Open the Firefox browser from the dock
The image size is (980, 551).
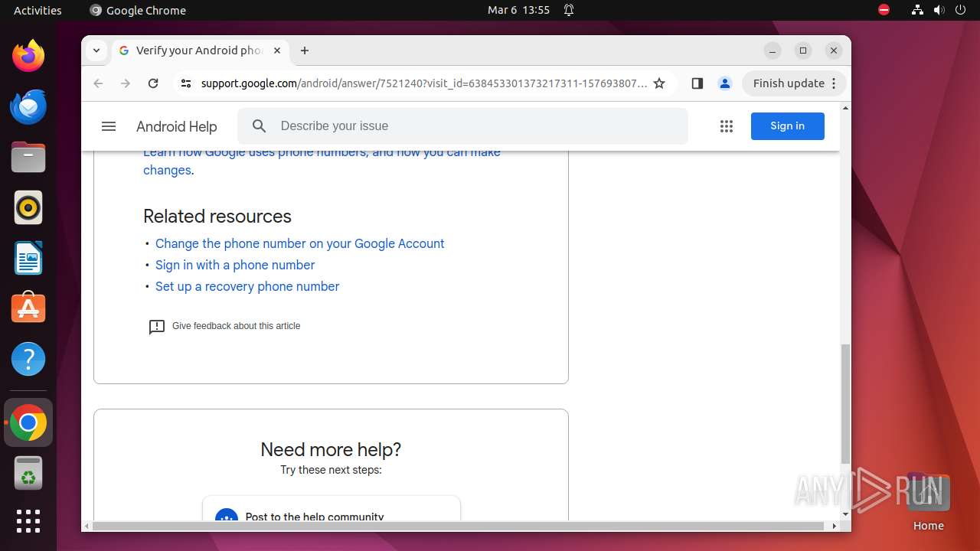pos(28,56)
